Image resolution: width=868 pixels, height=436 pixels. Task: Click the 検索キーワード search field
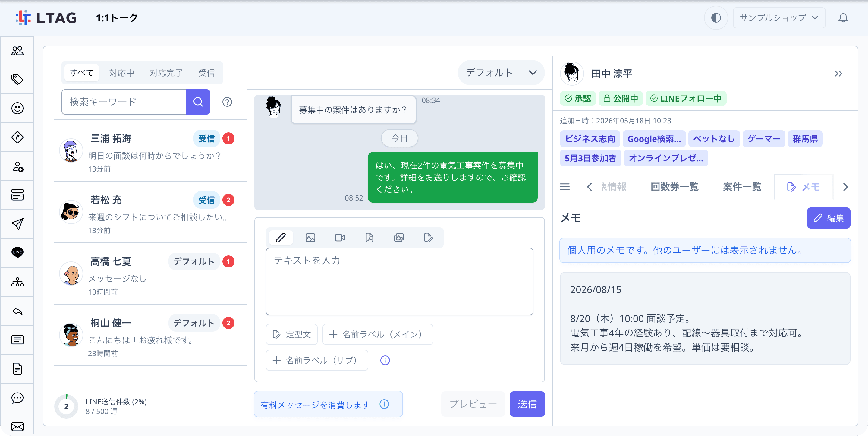coord(124,102)
